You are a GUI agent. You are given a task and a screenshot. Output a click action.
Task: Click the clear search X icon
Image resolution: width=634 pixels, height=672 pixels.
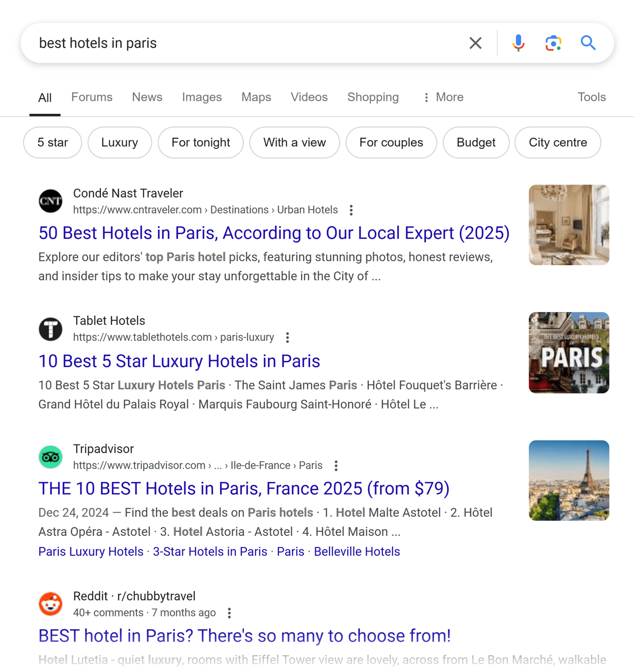click(x=475, y=42)
